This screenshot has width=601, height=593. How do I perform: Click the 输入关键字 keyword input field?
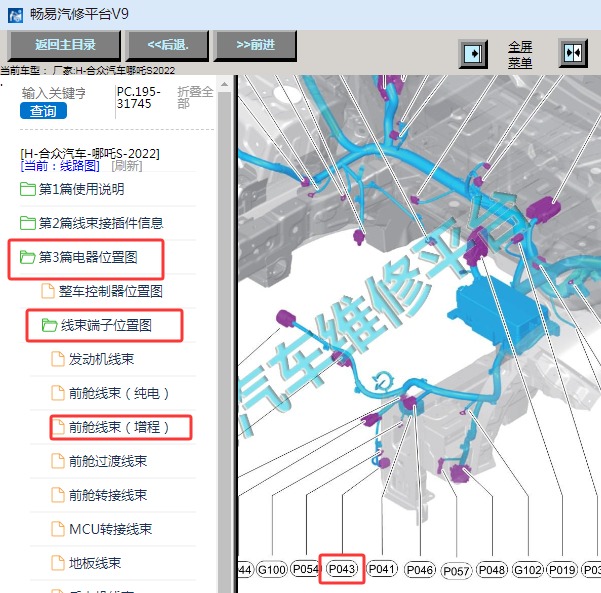(x=54, y=93)
